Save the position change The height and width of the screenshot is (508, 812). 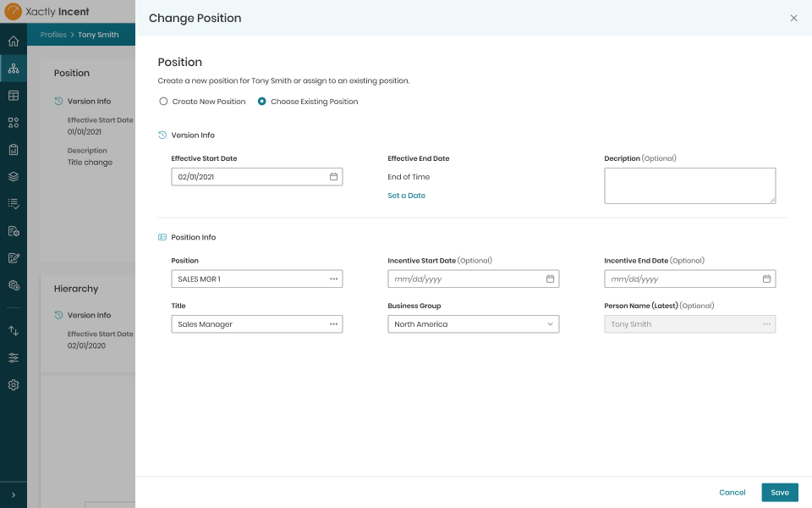779,493
